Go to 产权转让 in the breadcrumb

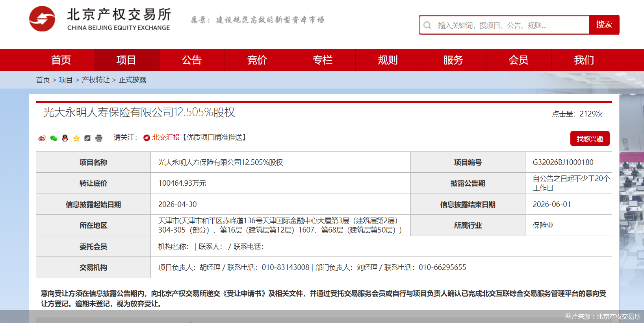coord(96,80)
